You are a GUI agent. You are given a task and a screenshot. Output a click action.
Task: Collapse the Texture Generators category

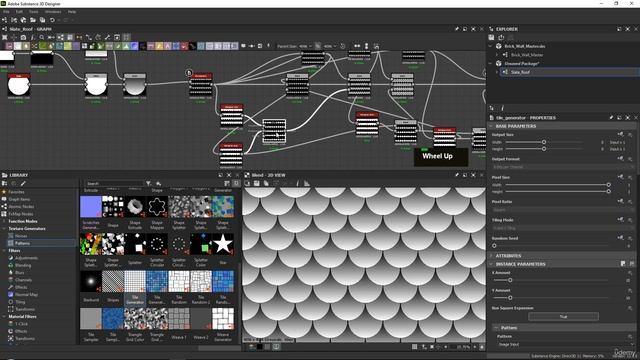pos(4,229)
